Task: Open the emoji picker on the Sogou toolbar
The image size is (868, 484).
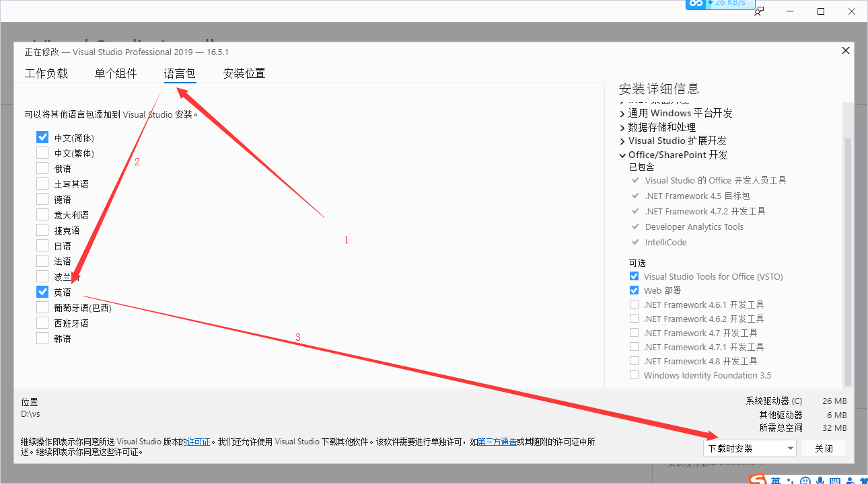Action: (x=805, y=480)
